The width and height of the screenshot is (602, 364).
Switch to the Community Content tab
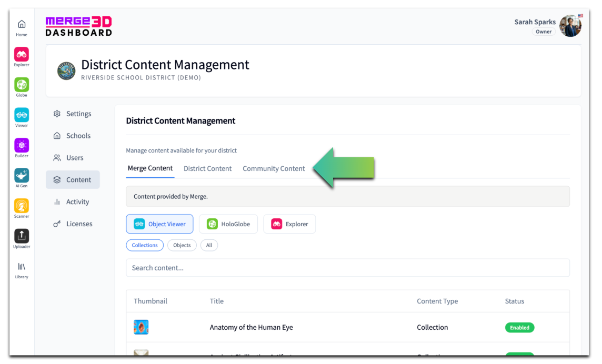point(274,168)
